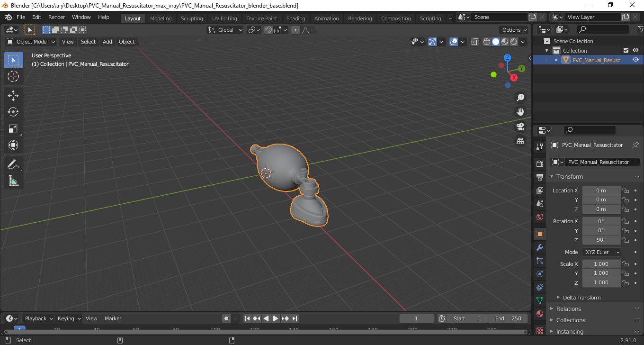Switch to Material Preview shading
This screenshot has width=644, height=345.
tap(505, 42)
